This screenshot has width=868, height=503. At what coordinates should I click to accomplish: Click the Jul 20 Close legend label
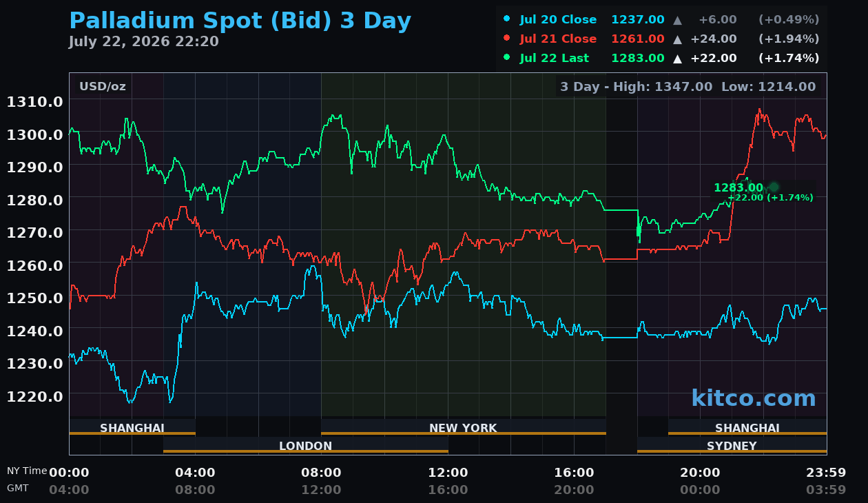pyautogui.click(x=558, y=20)
